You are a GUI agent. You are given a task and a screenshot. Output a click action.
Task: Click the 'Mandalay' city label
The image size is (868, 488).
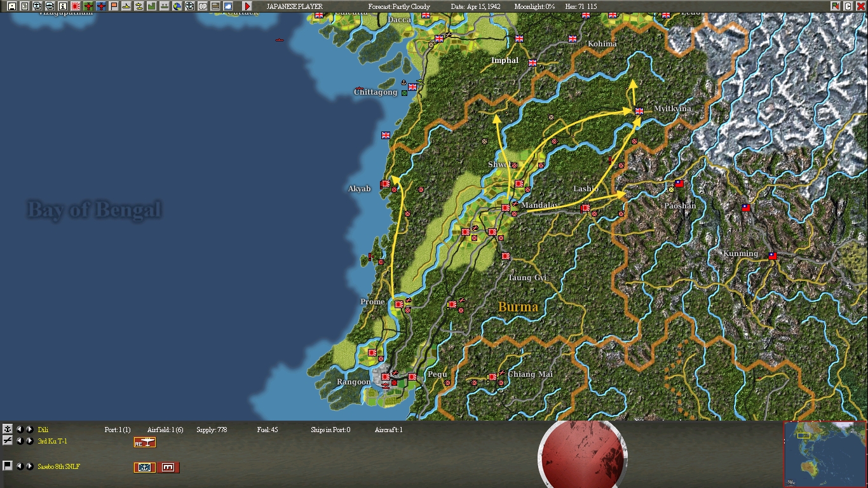(x=539, y=206)
